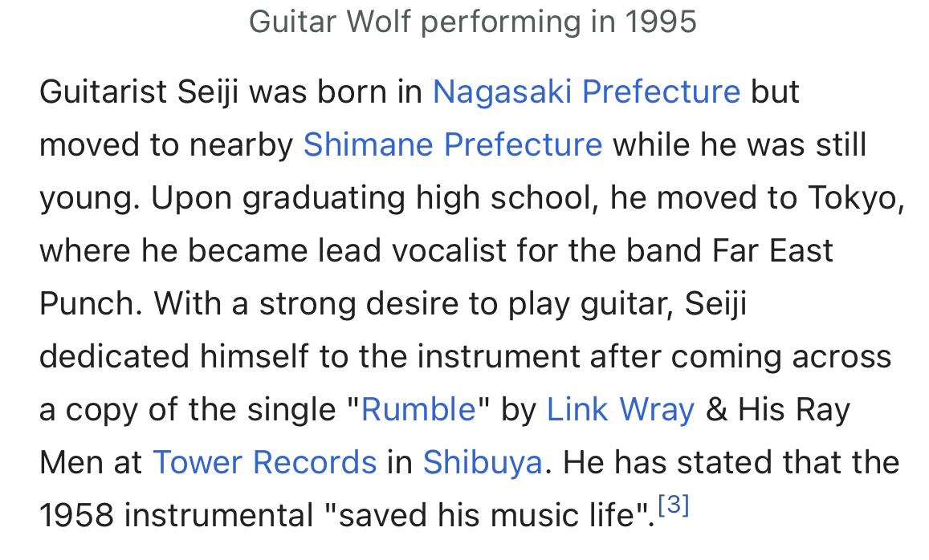Click the word "Guitarist" starting the paragraph
The image size is (929, 560).
click(102, 91)
